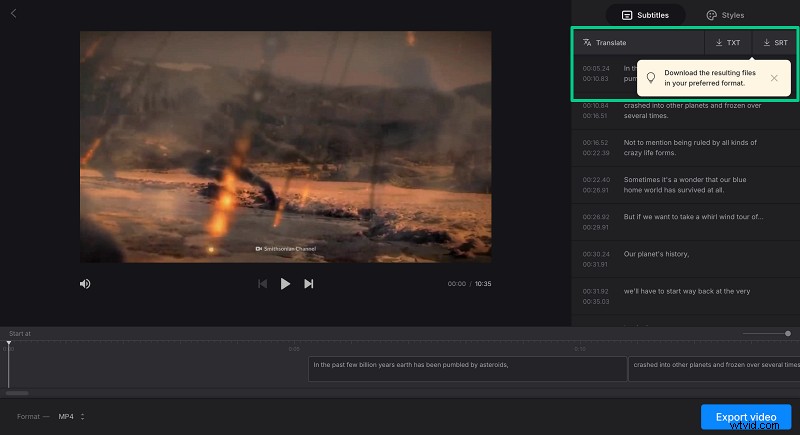Open the MP4 format dropdown

(71, 416)
